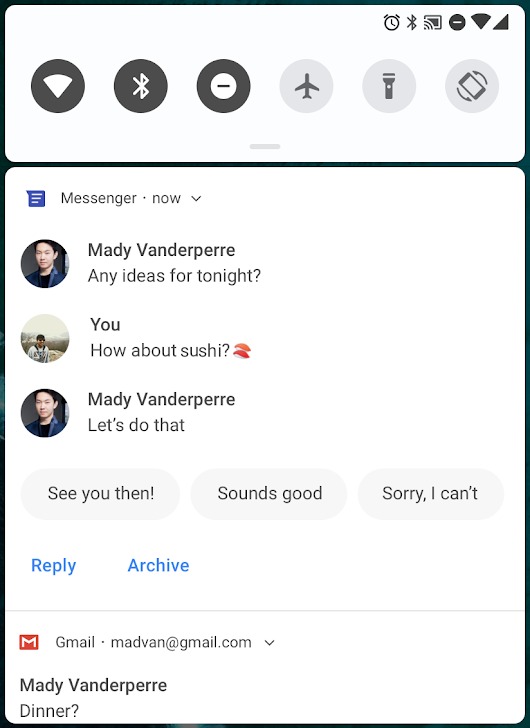Pull the quick settings handle bar

(x=265, y=147)
